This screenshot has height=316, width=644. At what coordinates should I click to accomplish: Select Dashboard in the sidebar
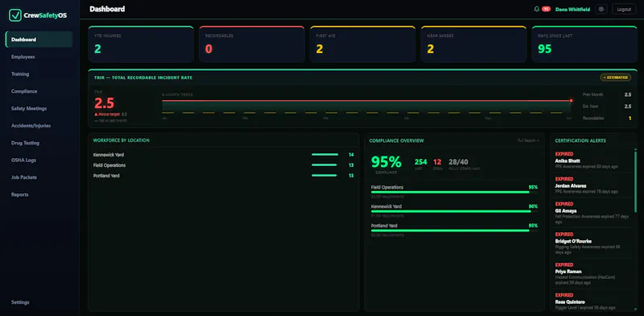tap(39, 39)
